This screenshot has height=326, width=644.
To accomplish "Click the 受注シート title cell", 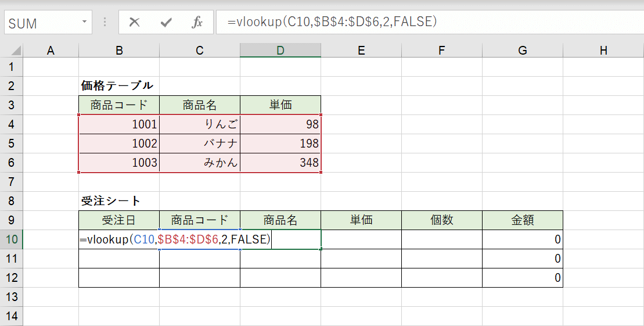I will (118, 201).
